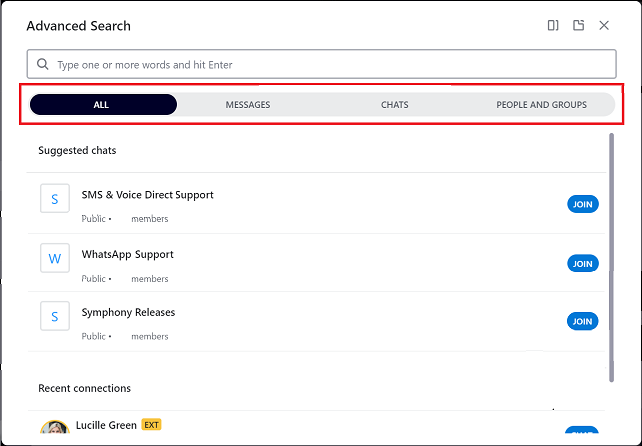The width and height of the screenshot is (642, 446).
Task: Open search in a pop-out window
Action: pyautogui.click(x=578, y=25)
